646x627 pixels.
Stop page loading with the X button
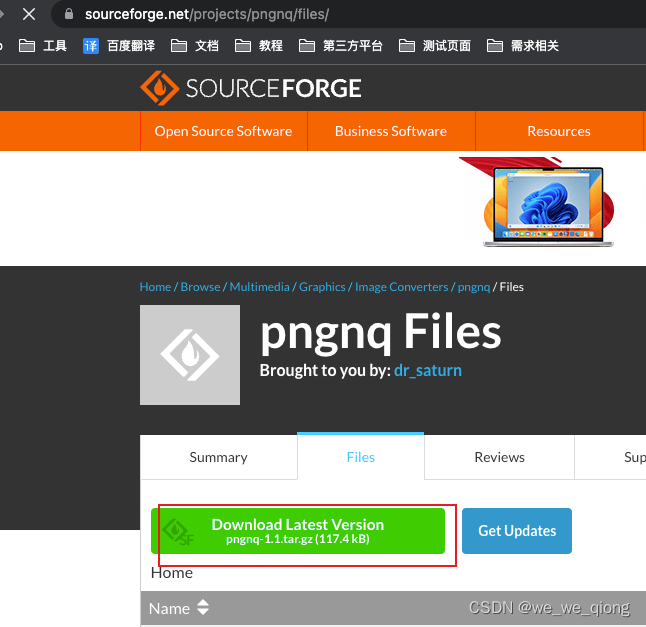29,14
